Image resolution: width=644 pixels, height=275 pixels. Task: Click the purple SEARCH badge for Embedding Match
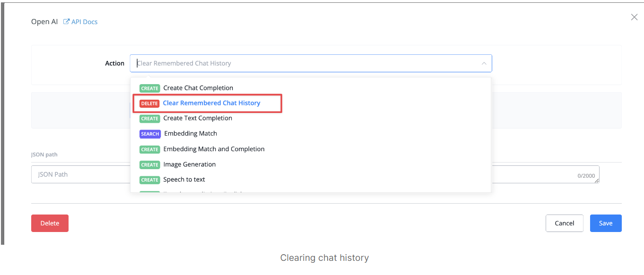click(x=150, y=134)
